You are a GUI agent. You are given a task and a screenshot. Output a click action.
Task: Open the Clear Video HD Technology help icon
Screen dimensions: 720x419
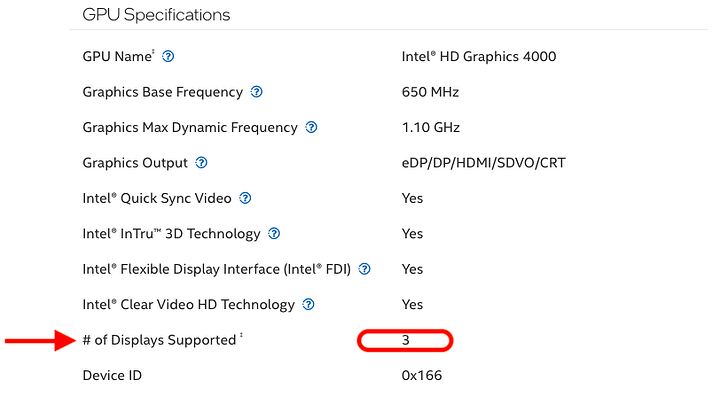[x=309, y=304]
